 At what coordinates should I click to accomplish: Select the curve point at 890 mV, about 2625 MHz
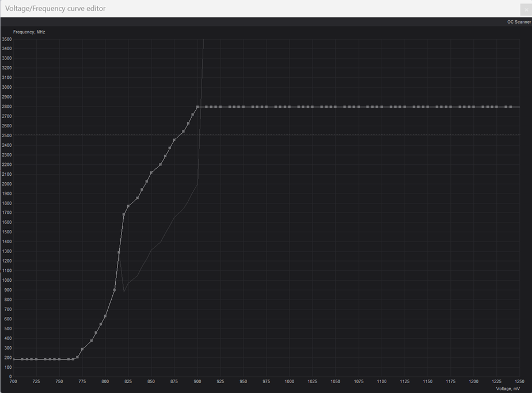pyautogui.click(x=188, y=123)
